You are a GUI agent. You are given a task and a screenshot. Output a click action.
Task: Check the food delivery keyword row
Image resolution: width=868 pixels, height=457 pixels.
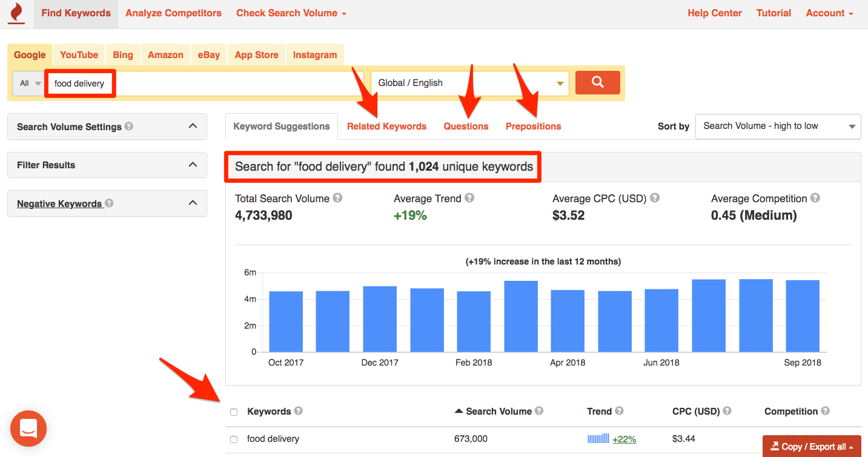[233, 439]
